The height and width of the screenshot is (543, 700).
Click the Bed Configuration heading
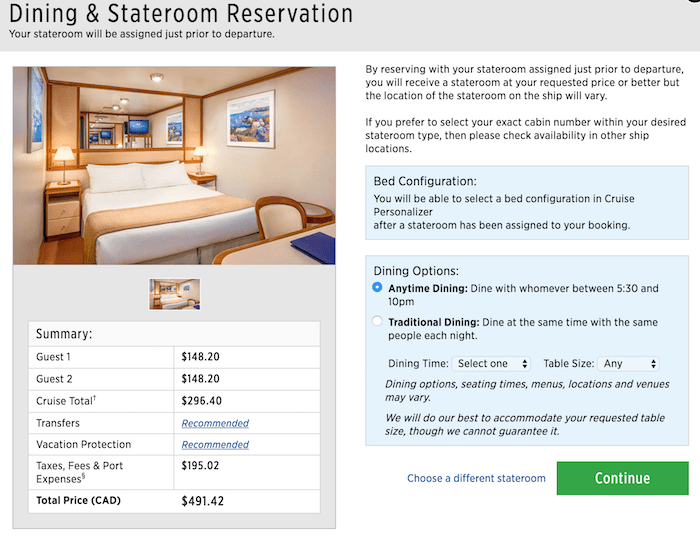tap(425, 181)
